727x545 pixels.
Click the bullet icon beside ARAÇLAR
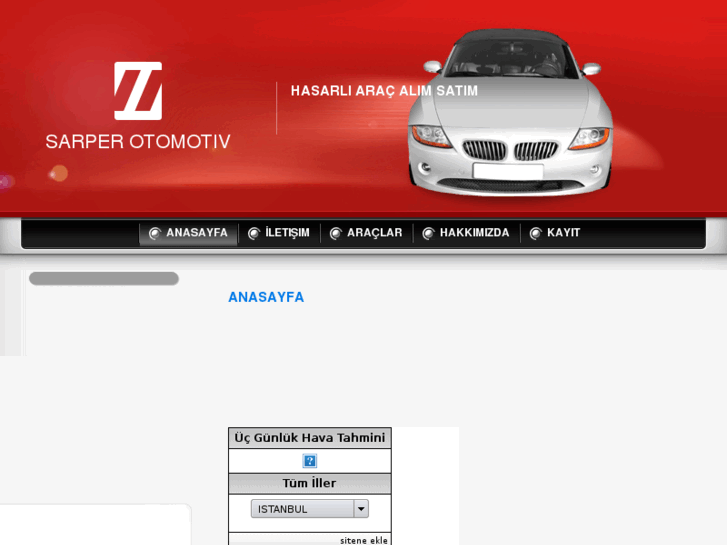click(x=336, y=233)
